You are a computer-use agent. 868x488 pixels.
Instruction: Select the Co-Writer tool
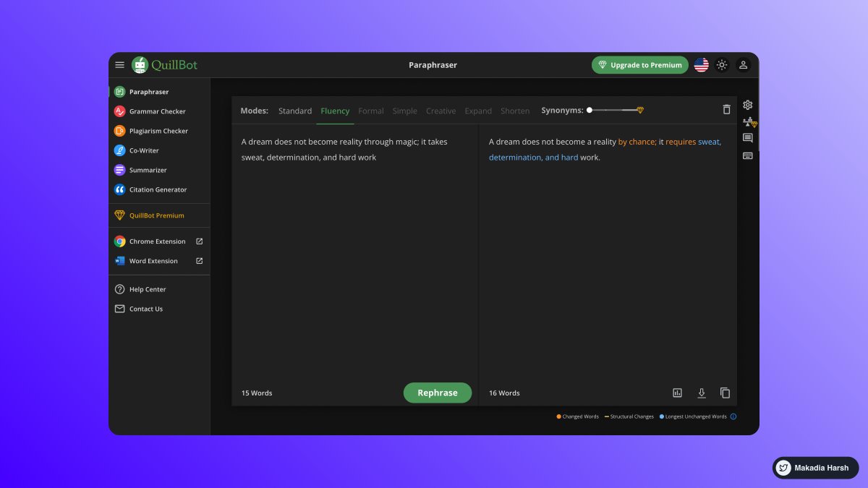tap(145, 150)
